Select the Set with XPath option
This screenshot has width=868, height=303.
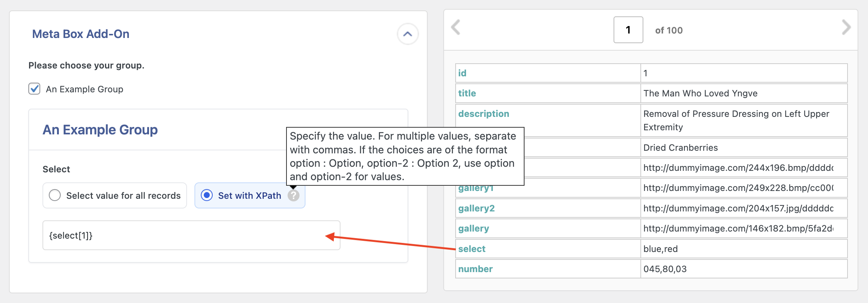pos(207,195)
